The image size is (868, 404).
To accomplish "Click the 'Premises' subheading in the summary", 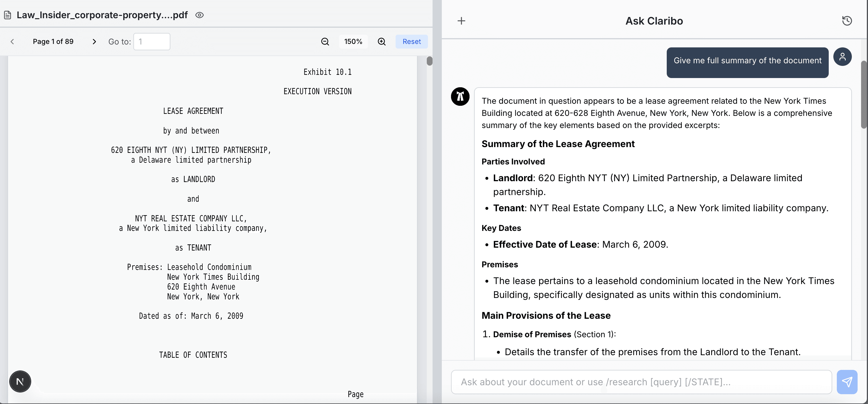I will pos(499,264).
